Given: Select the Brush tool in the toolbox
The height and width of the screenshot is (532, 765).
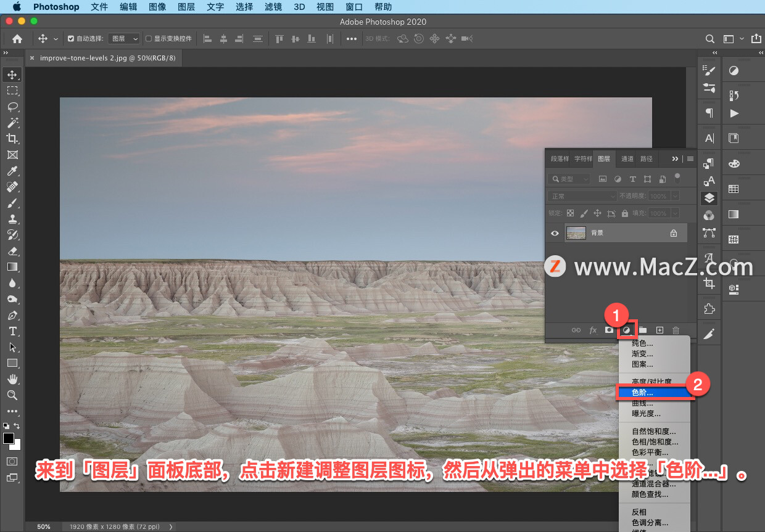Looking at the screenshot, I should click(x=12, y=203).
